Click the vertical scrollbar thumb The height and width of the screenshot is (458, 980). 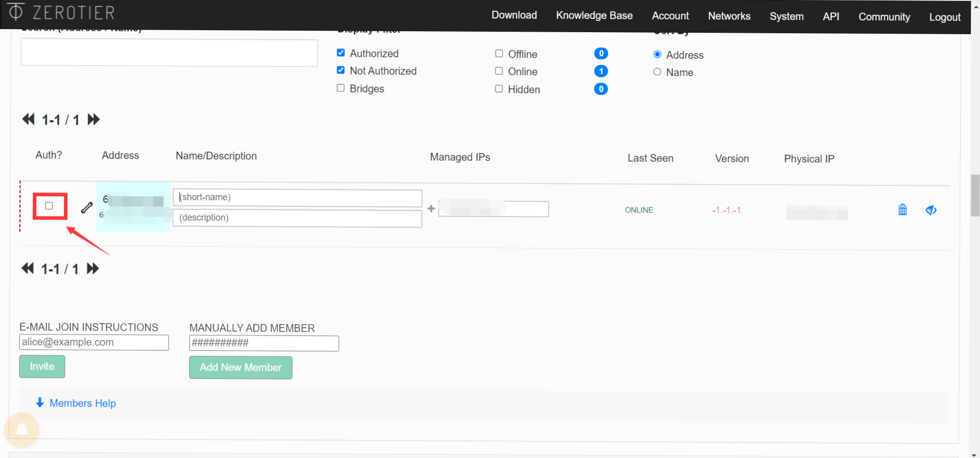tap(975, 196)
